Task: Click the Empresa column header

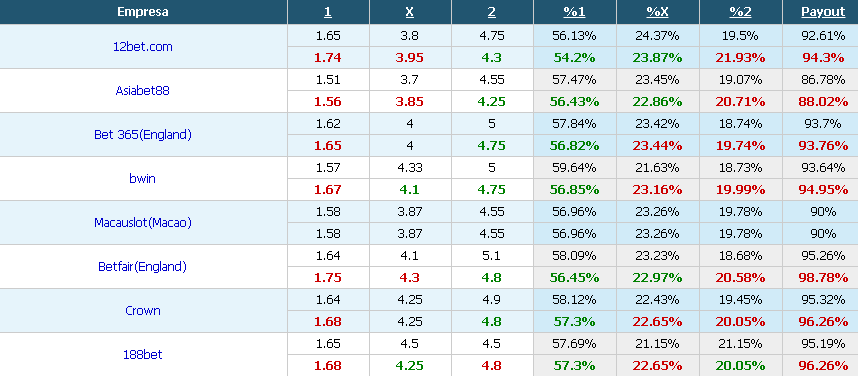Action: point(142,12)
